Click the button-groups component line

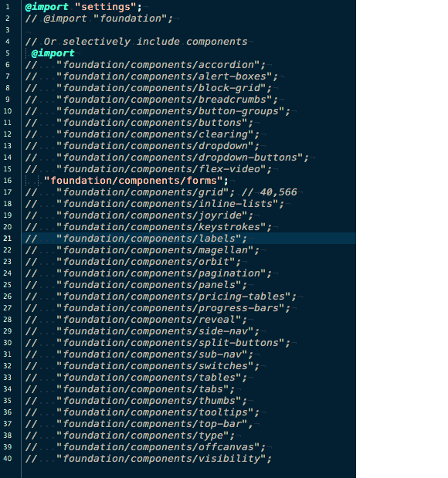coord(158,111)
